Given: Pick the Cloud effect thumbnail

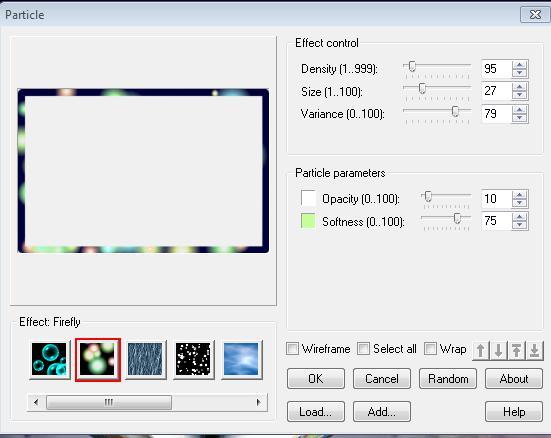Looking at the screenshot, I should tap(241, 359).
